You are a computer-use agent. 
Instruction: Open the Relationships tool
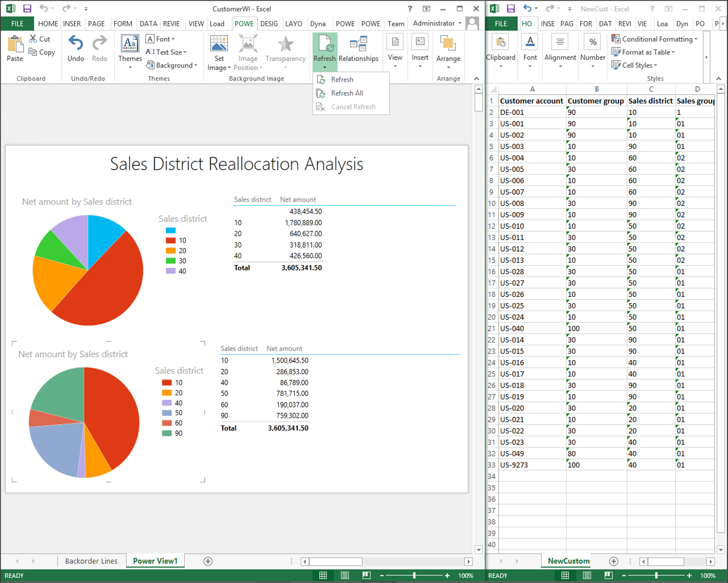[358, 45]
